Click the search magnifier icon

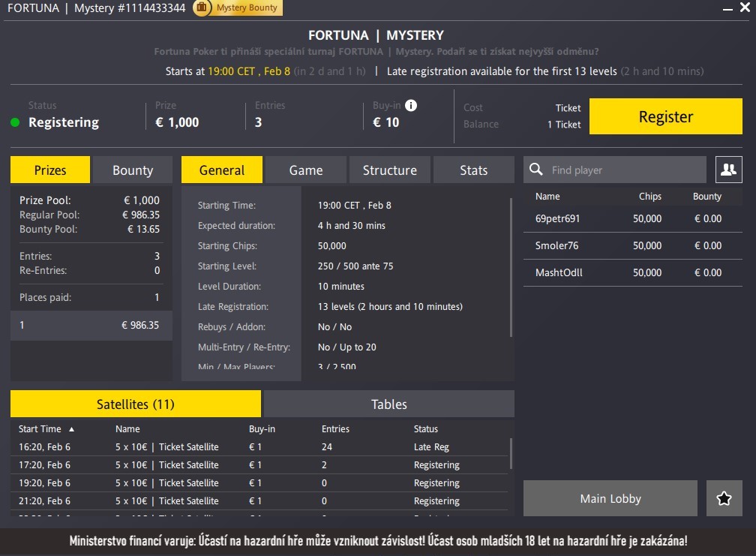click(535, 170)
